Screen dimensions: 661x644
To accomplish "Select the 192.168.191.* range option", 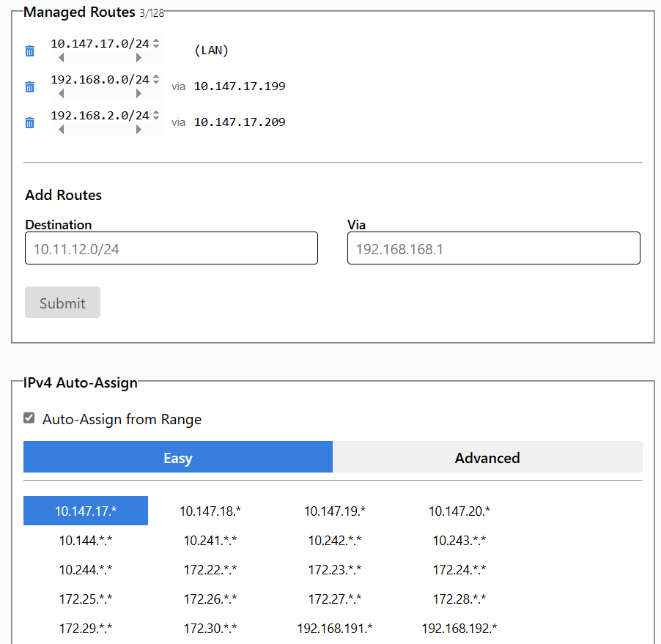I will [x=335, y=629].
